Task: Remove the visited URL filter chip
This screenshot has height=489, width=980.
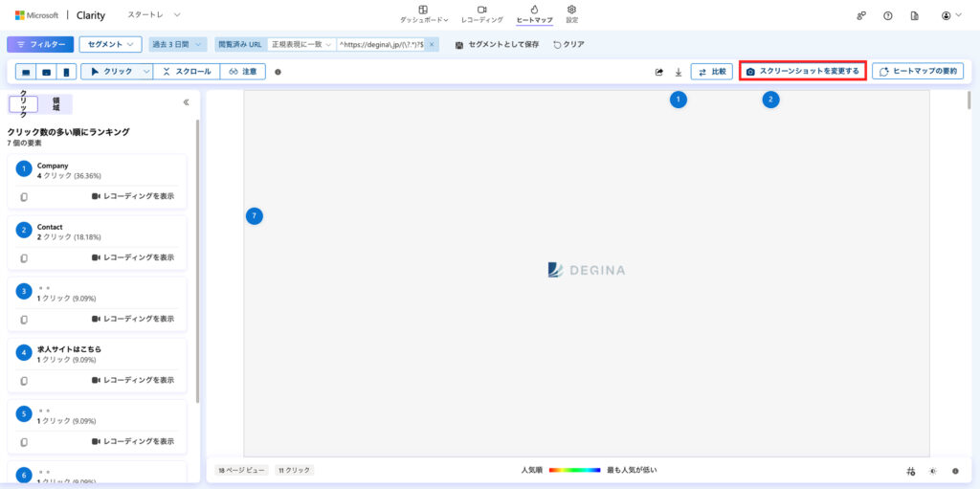Action: point(432,44)
